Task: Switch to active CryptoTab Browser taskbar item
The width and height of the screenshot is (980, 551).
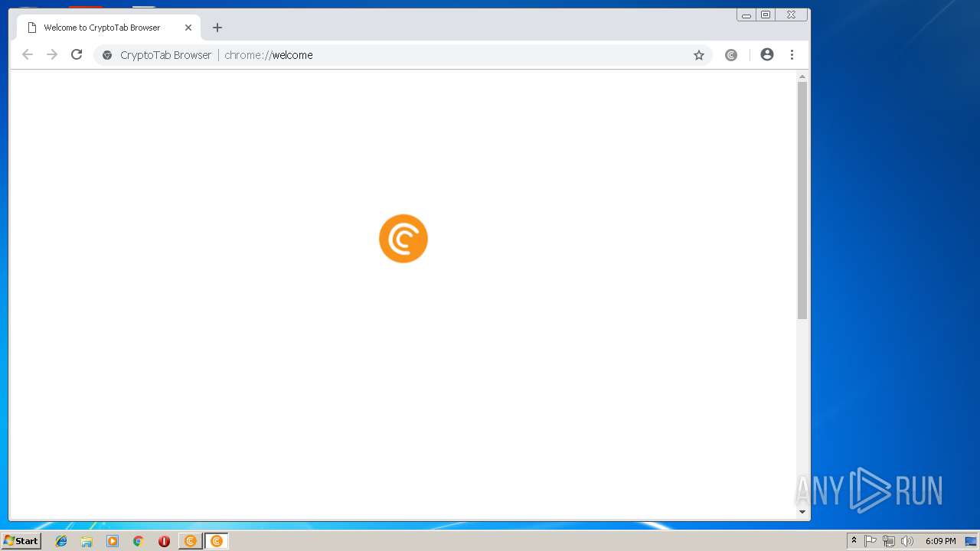Action: 216,541
